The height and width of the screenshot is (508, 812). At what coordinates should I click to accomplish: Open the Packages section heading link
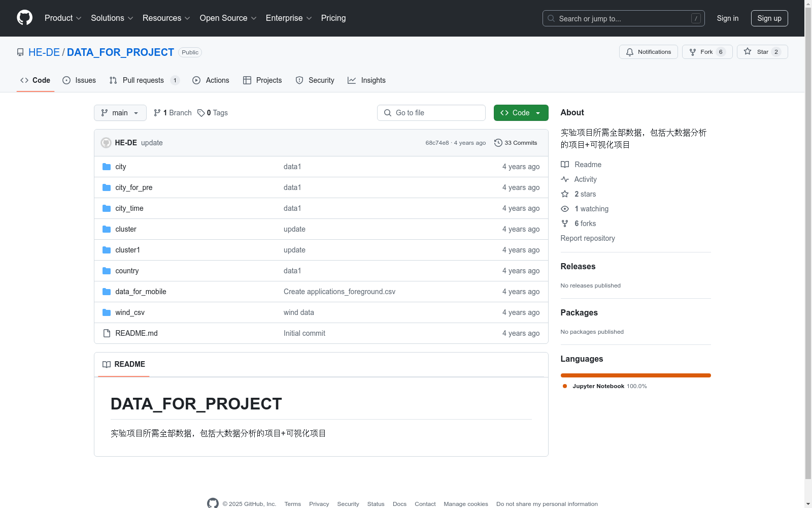click(x=579, y=313)
